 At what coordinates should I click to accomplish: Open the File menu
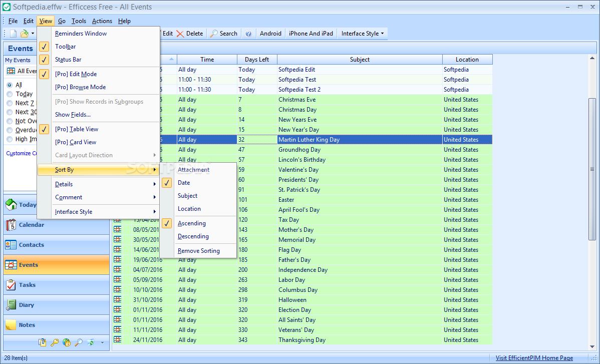pyautogui.click(x=13, y=21)
